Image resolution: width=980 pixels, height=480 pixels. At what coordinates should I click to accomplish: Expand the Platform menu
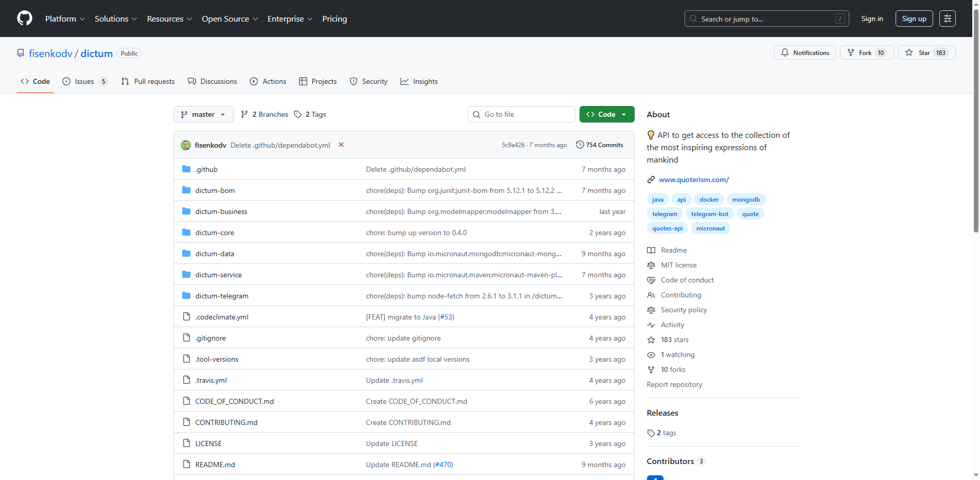point(65,19)
